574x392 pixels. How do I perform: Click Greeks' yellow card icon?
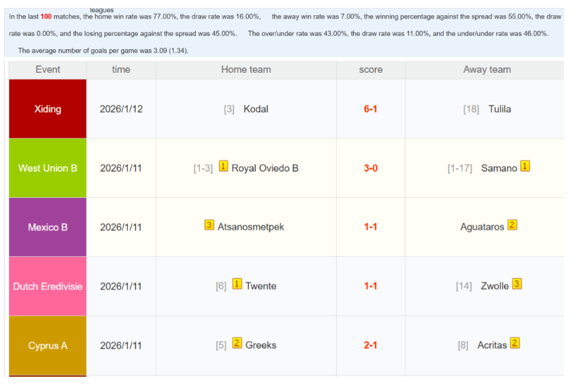click(x=237, y=344)
